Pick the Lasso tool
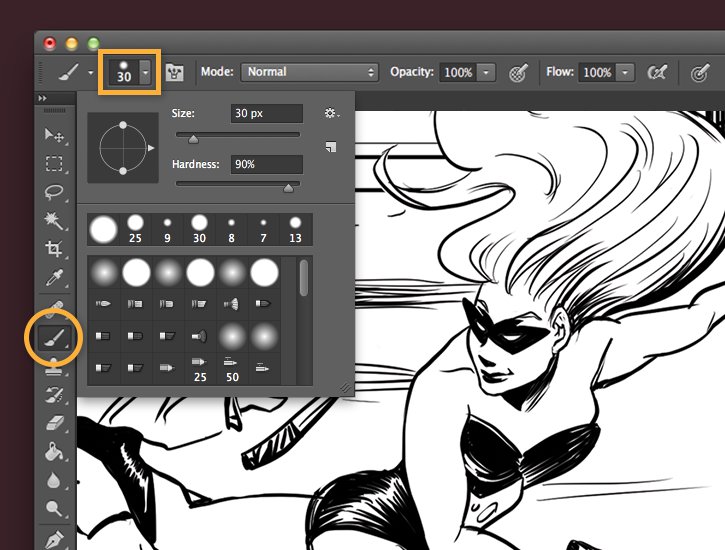 pyautogui.click(x=54, y=192)
